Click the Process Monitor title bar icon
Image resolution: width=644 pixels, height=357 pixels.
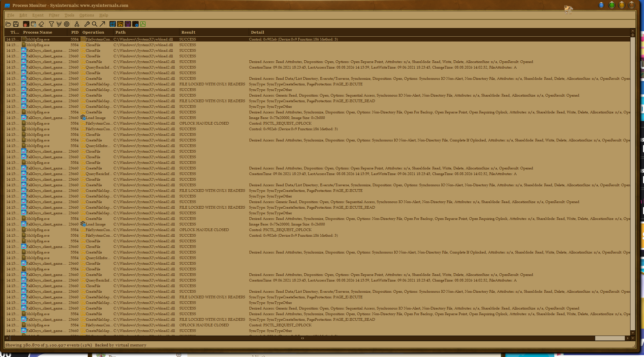coord(7,5)
